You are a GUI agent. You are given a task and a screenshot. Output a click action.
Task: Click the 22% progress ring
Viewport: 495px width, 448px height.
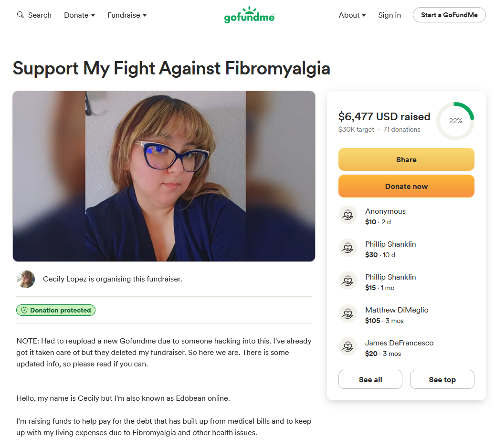point(455,121)
